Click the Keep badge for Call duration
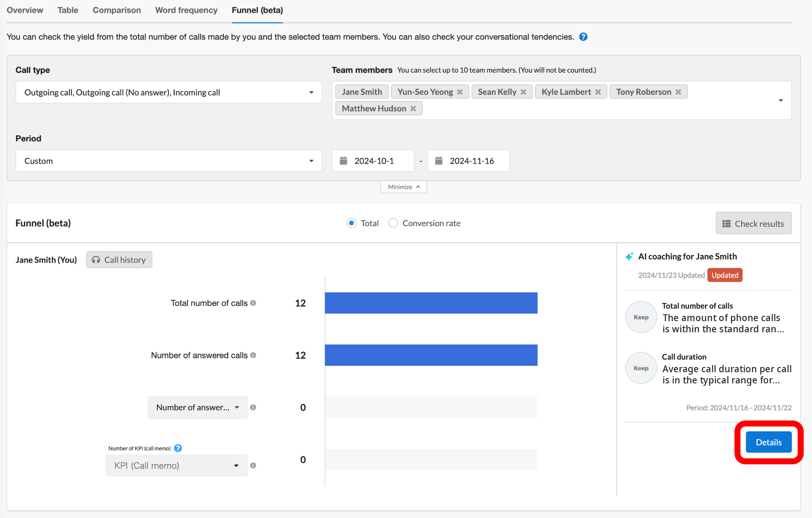 (x=641, y=368)
